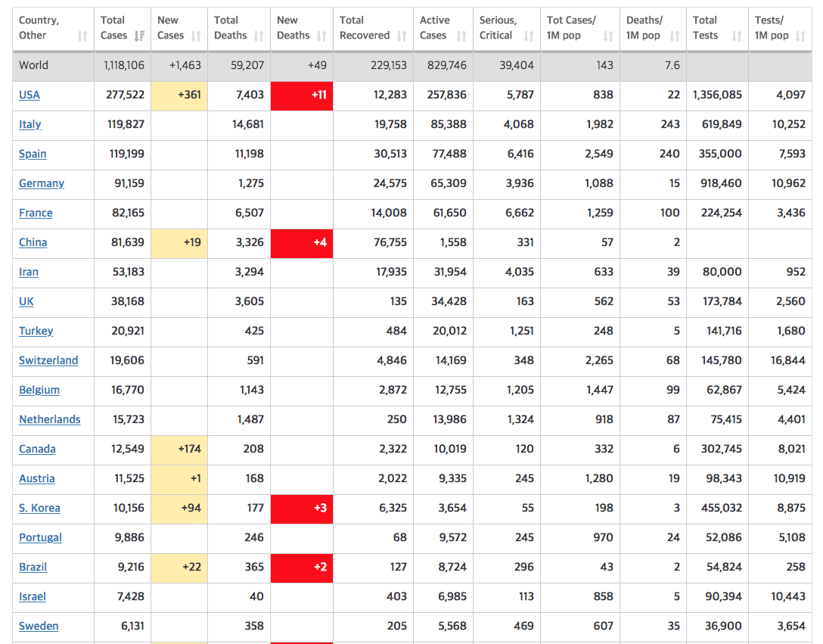
Task: Select France serious critical 6,662
Action: [520, 213]
